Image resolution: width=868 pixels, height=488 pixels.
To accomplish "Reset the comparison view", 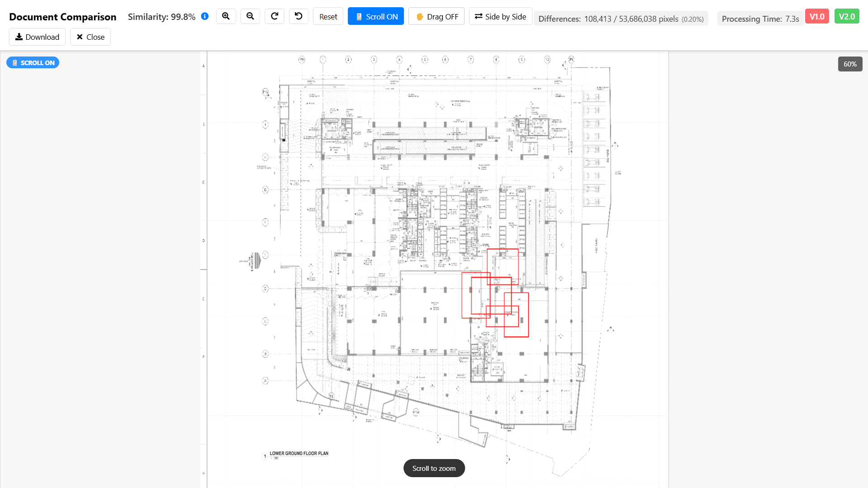I will click(328, 17).
